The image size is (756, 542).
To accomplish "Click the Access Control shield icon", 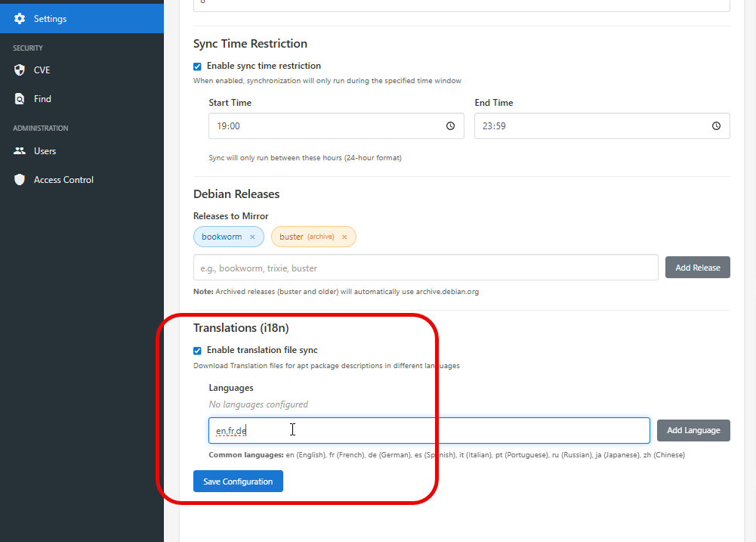I will point(20,180).
